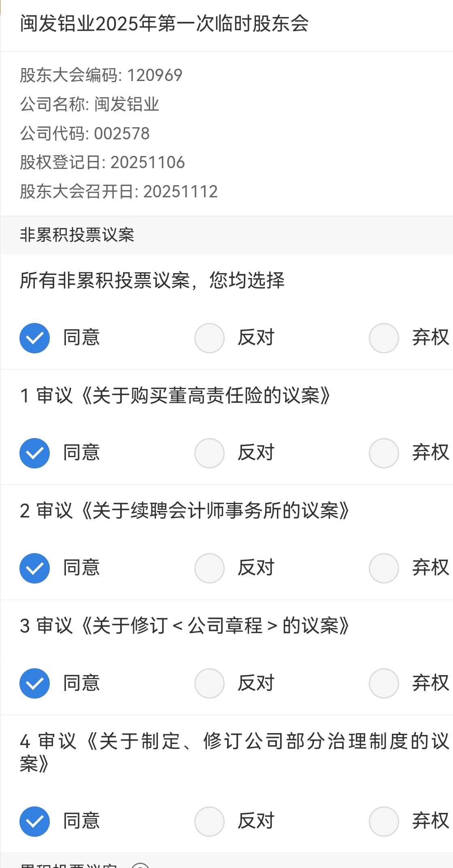This screenshot has width=453, height=868.
Task: Open proposal 3 title 关于修订公司章程的议案
Action: coord(185,626)
